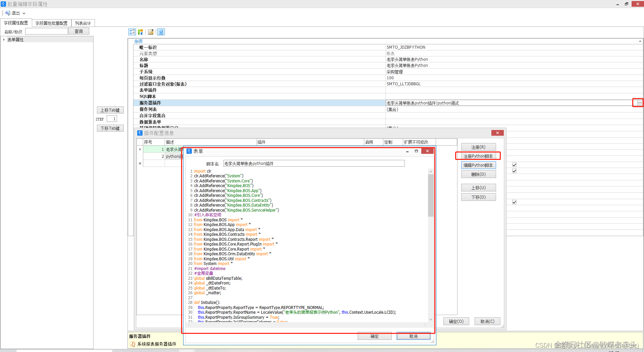Image resolution: width=644 pixels, height=352 pixels.
Task: Click the 启用 column header
Action: (x=374, y=142)
